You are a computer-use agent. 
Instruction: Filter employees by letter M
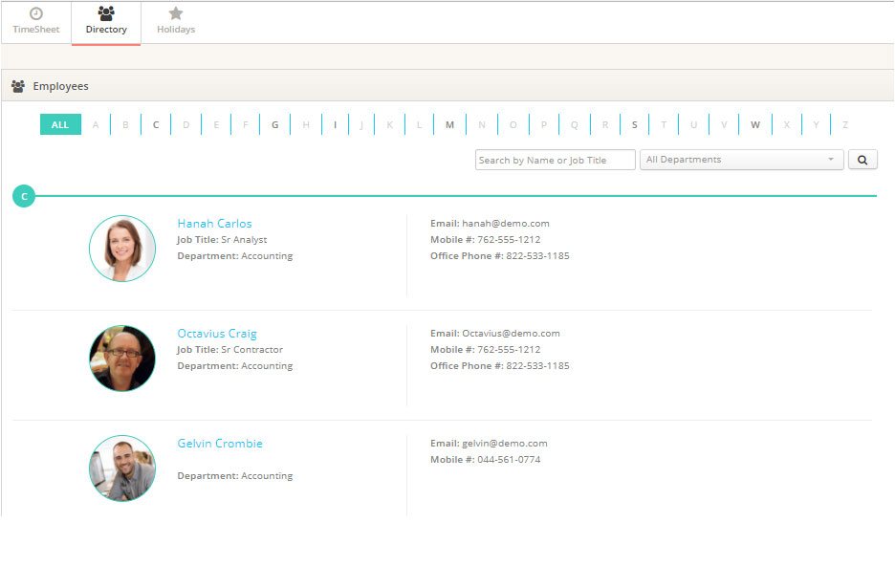click(449, 124)
